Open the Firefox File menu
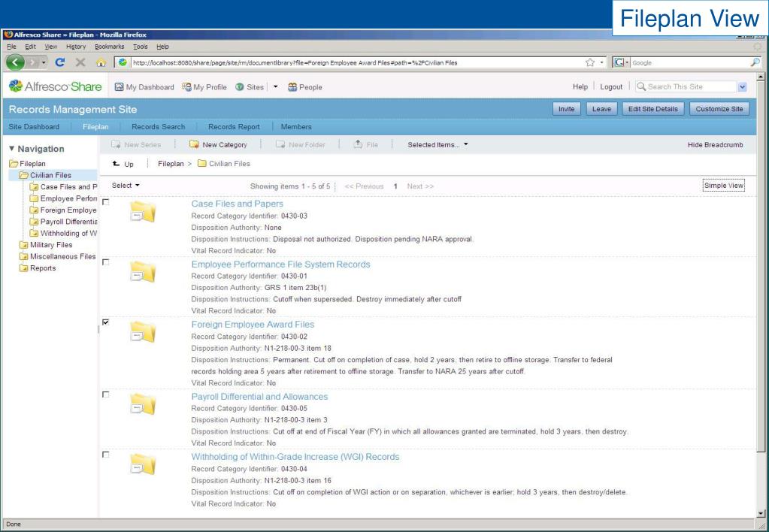The height and width of the screenshot is (532, 769). (11, 47)
